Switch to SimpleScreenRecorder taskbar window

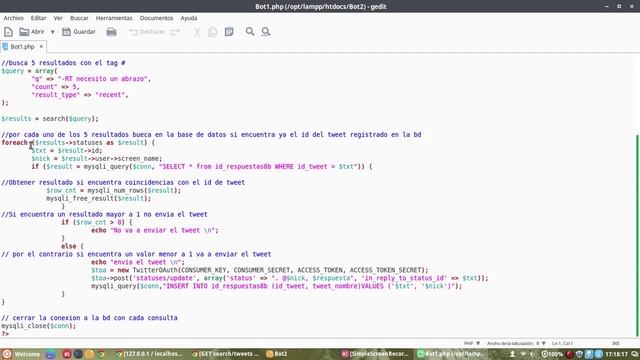point(375,354)
